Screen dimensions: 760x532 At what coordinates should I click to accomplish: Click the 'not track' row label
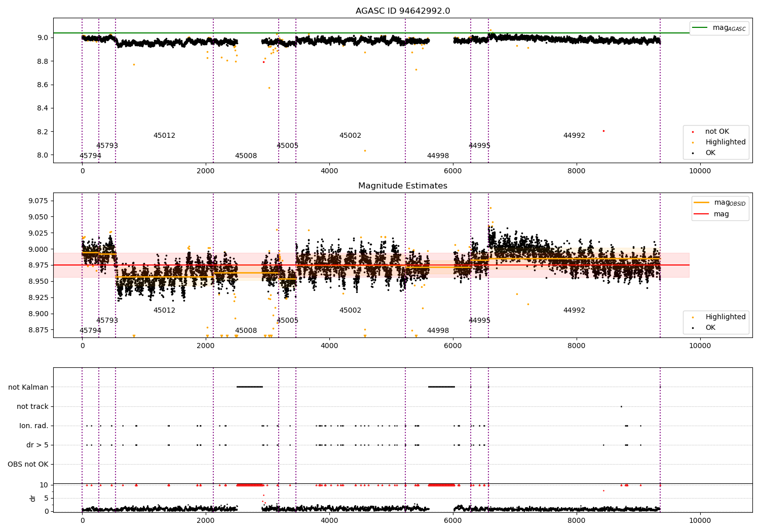(x=32, y=406)
